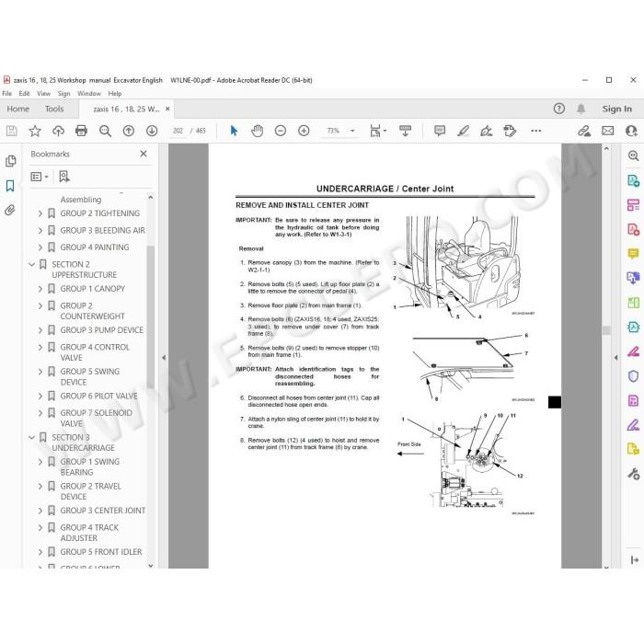Switch to the Home tab

pyautogui.click(x=18, y=109)
